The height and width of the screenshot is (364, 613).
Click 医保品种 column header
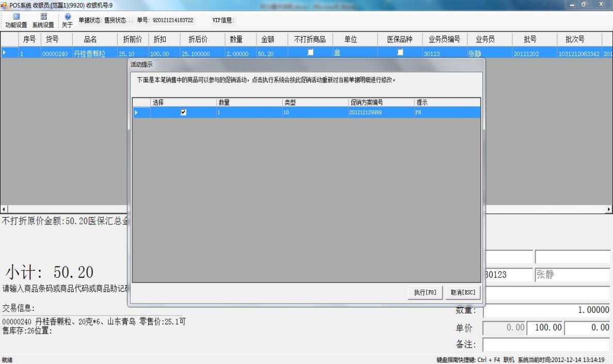click(x=400, y=40)
